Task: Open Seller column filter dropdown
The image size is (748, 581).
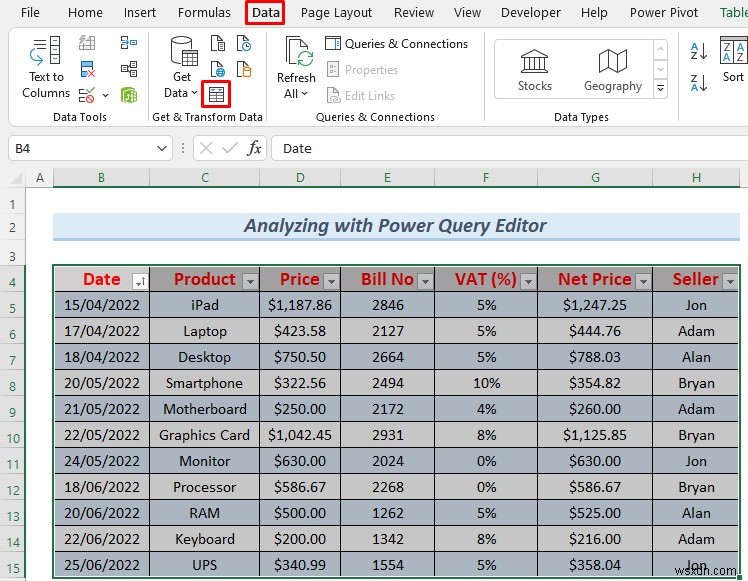Action: 730,281
